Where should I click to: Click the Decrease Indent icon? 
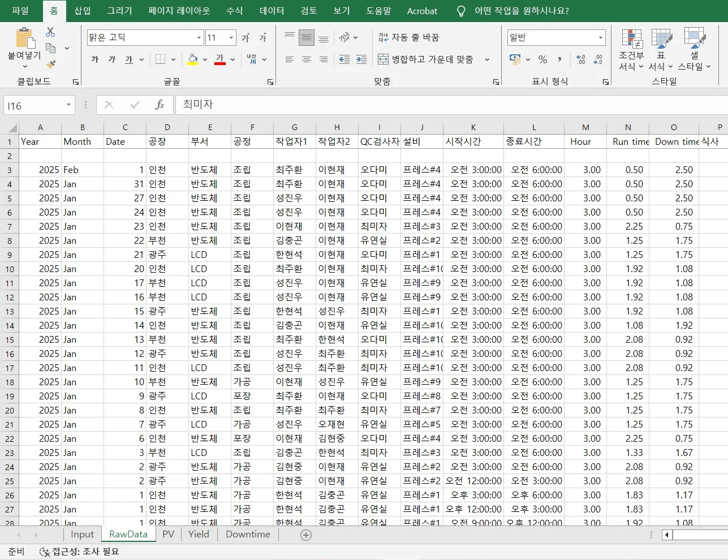344,59
